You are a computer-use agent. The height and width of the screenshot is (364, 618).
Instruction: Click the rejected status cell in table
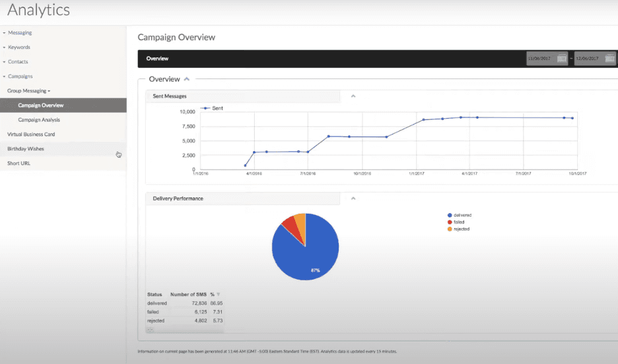coord(156,320)
